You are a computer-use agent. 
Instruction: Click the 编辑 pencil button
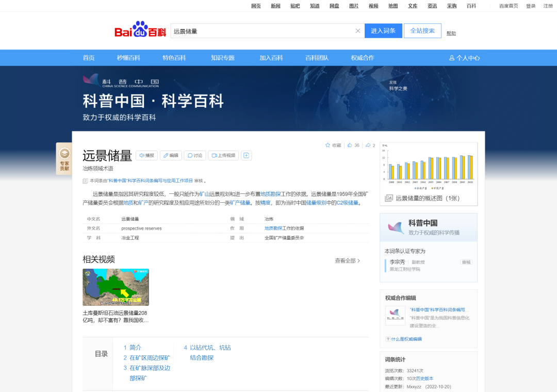[171, 155]
